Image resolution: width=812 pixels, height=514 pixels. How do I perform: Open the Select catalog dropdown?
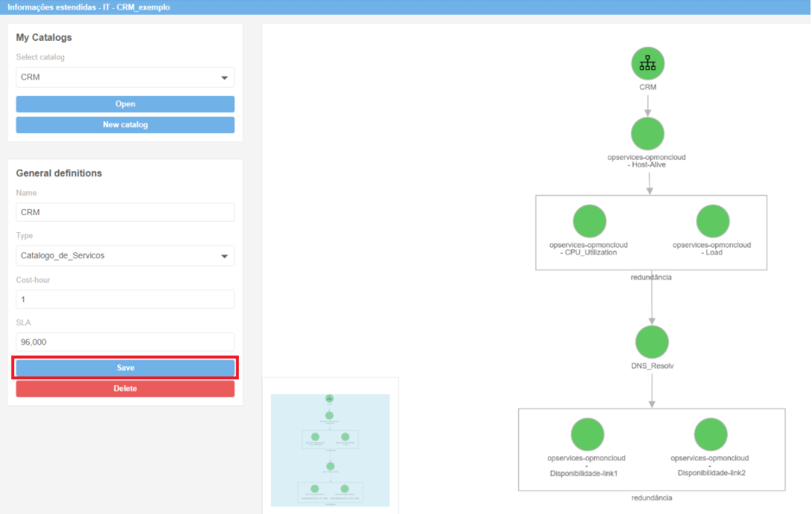coord(125,77)
